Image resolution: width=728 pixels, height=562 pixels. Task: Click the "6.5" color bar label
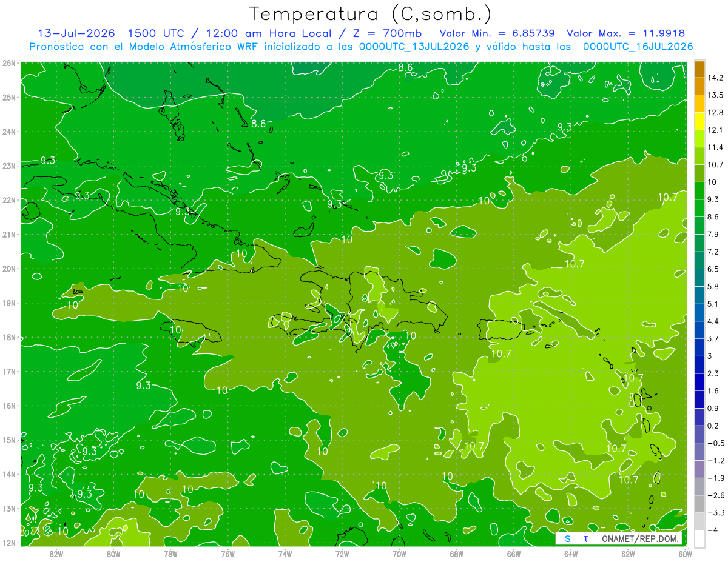tap(713, 269)
